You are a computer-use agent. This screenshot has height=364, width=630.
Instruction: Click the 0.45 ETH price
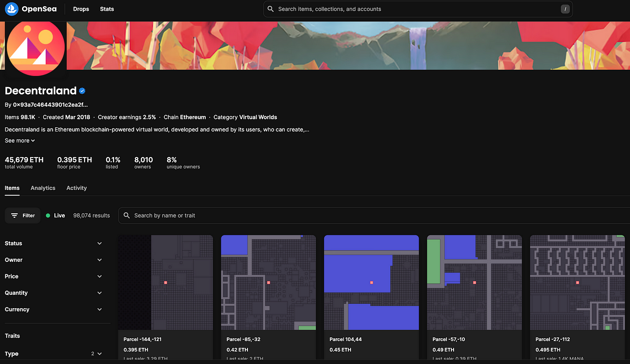(340, 350)
